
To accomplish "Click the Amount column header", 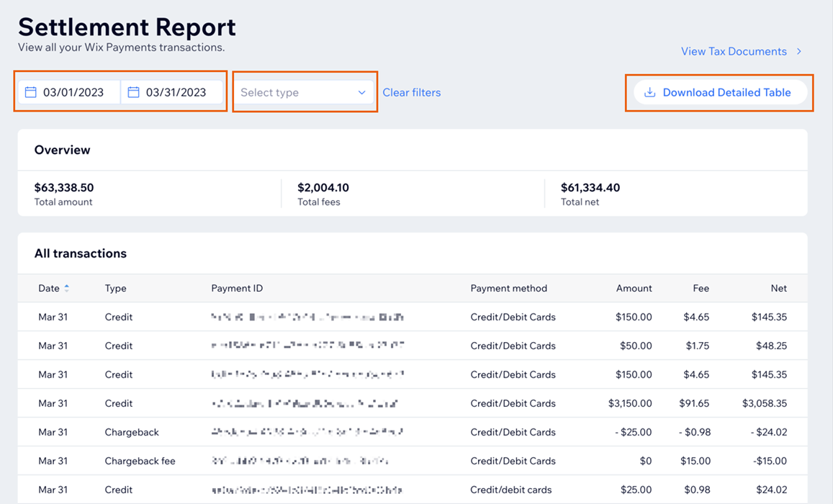I will pyautogui.click(x=634, y=289).
